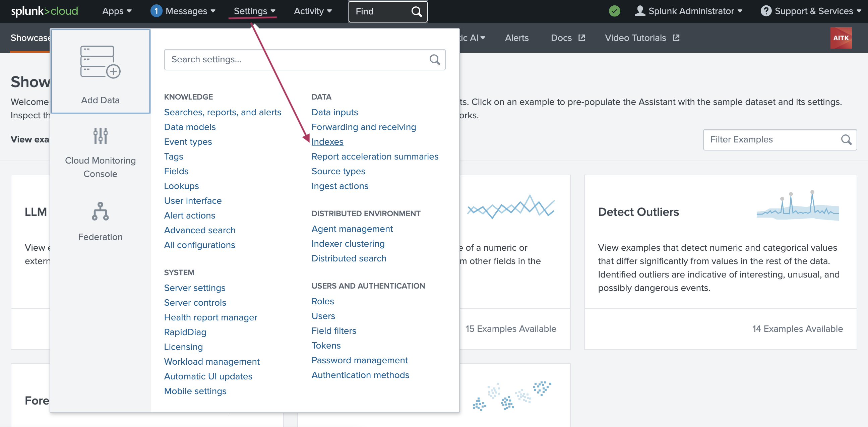The width and height of the screenshot is (868, 427).
Task: Select the Showcase tab
Action: (30, 38)
